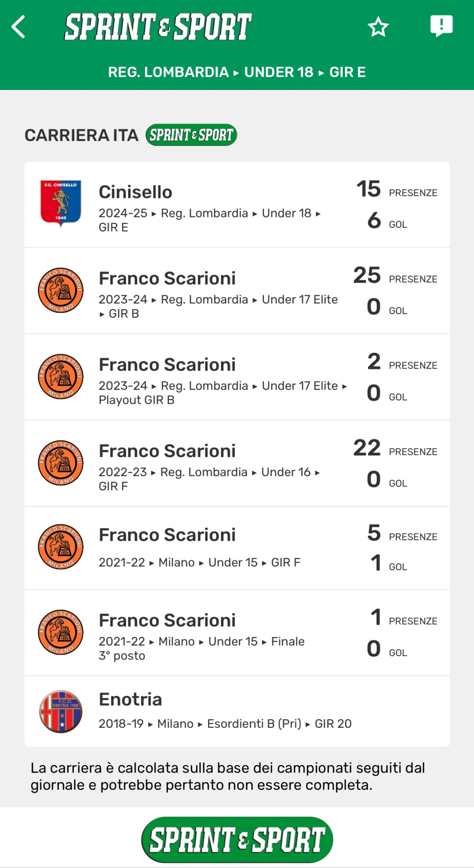Open the report problem speech-bubble icon
474x868 pixels.
click(441, 26)
